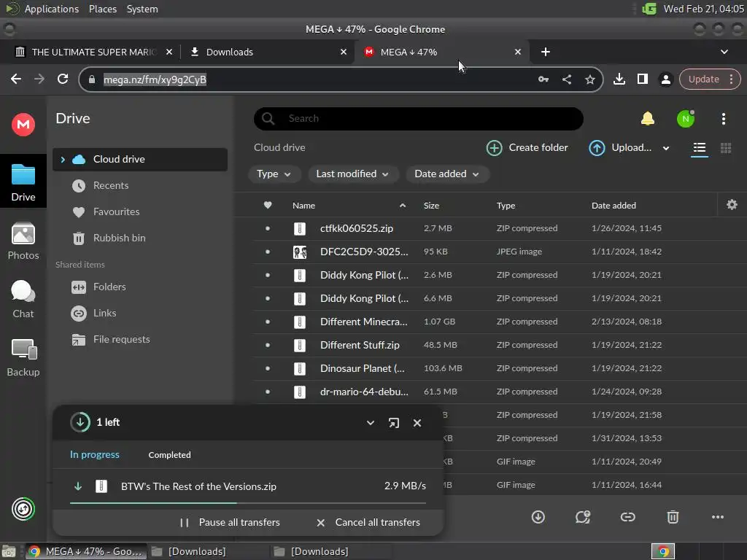Toggle favourite dot for Different Minecra... row

[267, 322]
